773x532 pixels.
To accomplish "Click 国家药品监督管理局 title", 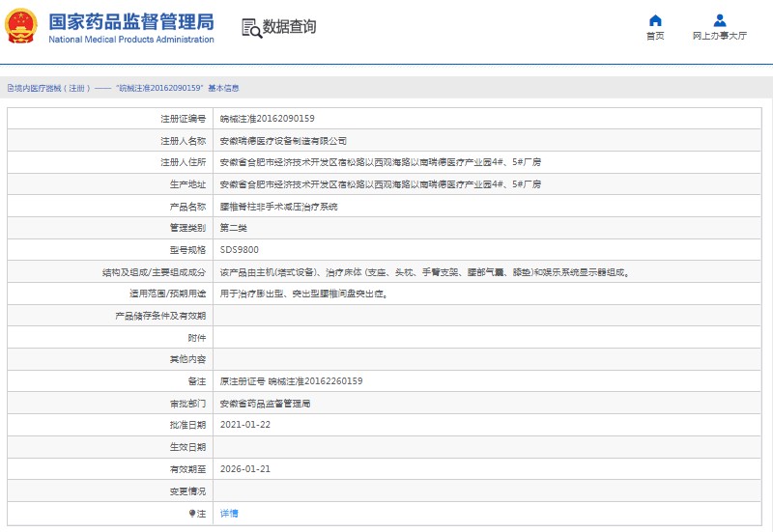I will pos(131,21).
